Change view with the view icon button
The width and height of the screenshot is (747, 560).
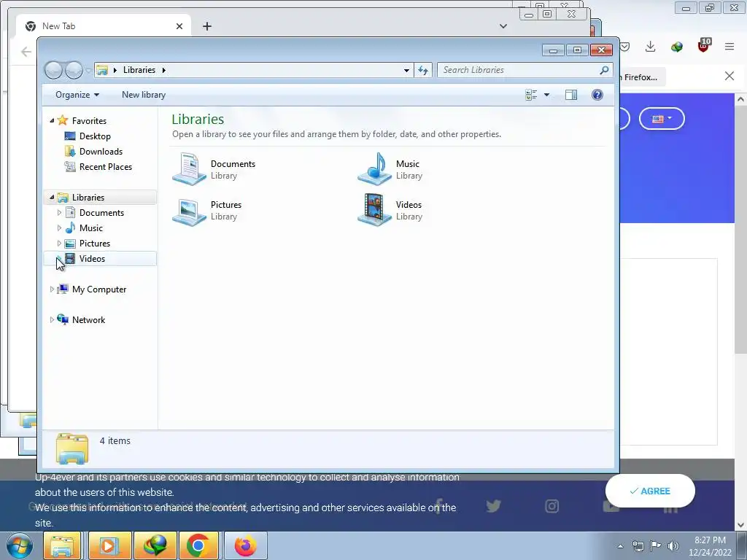[531, 95]
